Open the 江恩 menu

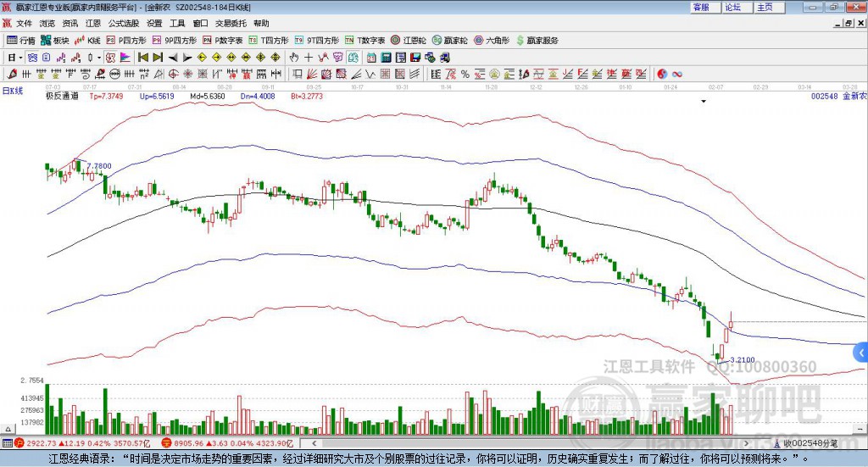click(93, 23)
